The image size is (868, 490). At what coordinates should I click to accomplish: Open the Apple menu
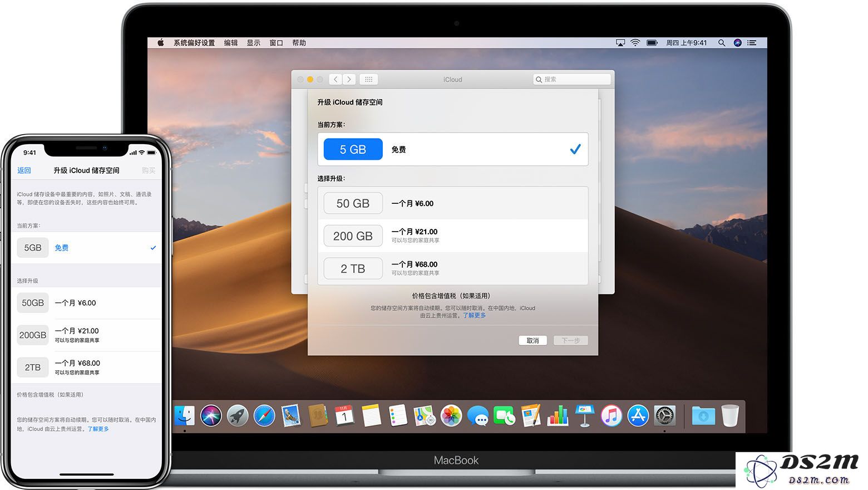click(160, 43)
